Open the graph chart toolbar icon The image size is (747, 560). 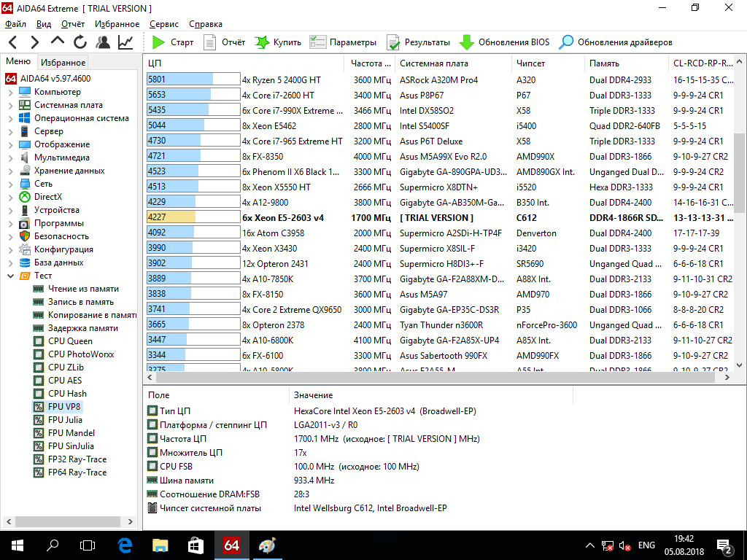coord(125,42)
